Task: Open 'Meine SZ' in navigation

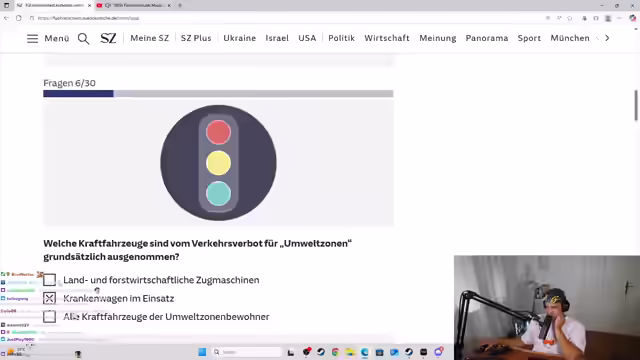Action: [149, 38]
